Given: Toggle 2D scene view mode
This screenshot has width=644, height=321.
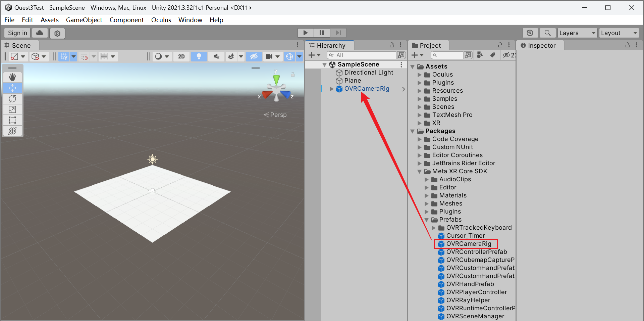Looking at the screenshot, I should click(x=181, y=56).
